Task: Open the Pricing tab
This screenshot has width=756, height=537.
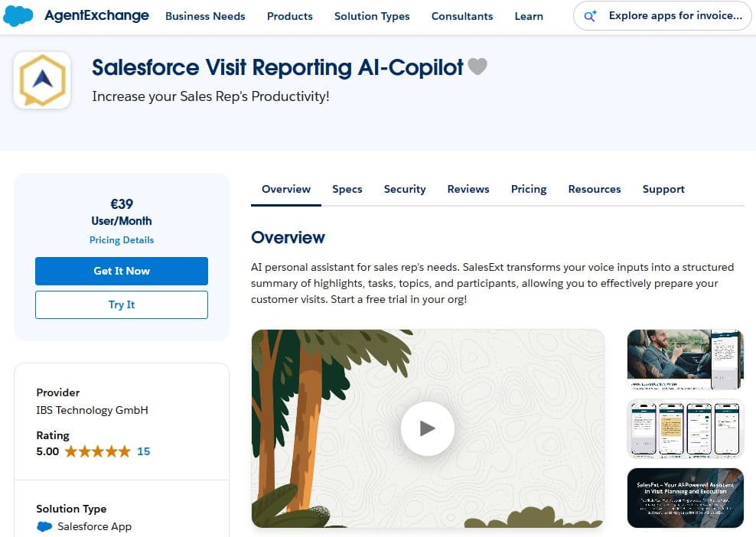Action: point(529,189)
